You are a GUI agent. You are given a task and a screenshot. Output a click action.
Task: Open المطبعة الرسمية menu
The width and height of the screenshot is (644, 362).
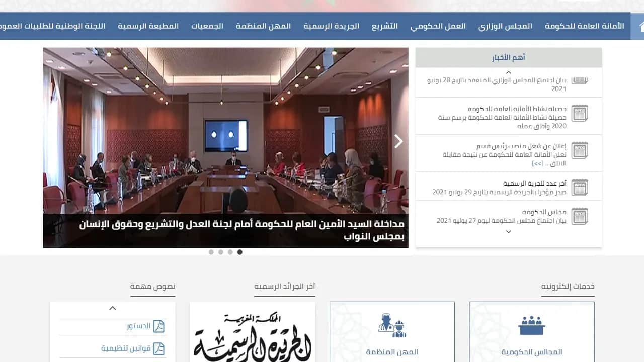148,26
